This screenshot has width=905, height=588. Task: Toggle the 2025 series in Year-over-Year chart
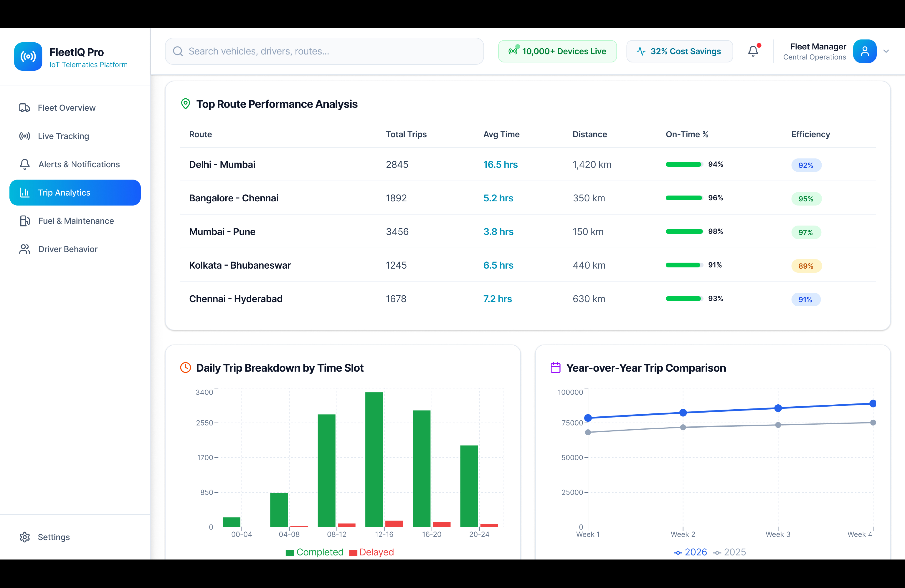coord(729,552)
